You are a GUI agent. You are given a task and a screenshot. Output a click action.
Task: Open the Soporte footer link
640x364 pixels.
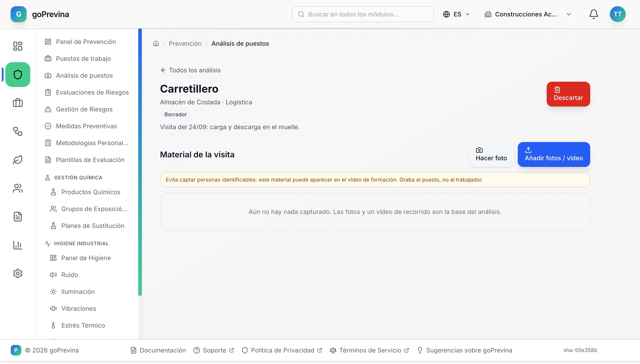214,350
